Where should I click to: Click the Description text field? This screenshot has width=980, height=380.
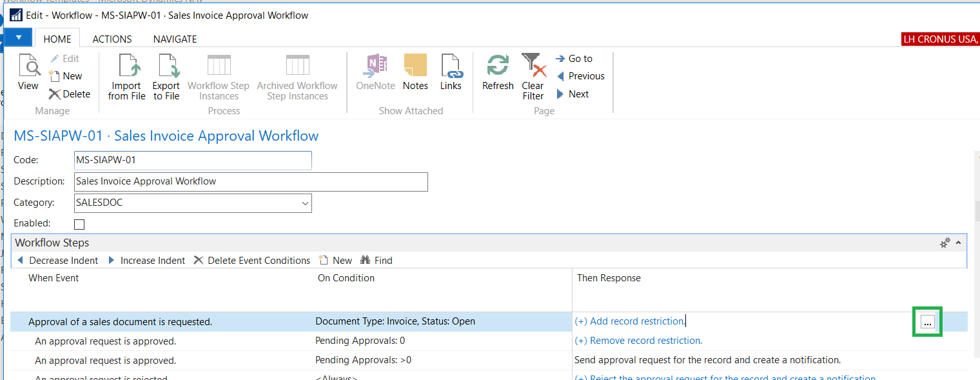[251, 182]
